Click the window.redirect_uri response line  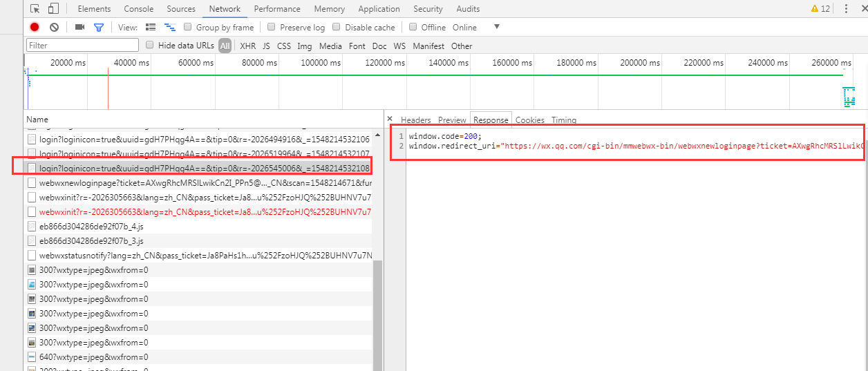[x=636, y=146]
